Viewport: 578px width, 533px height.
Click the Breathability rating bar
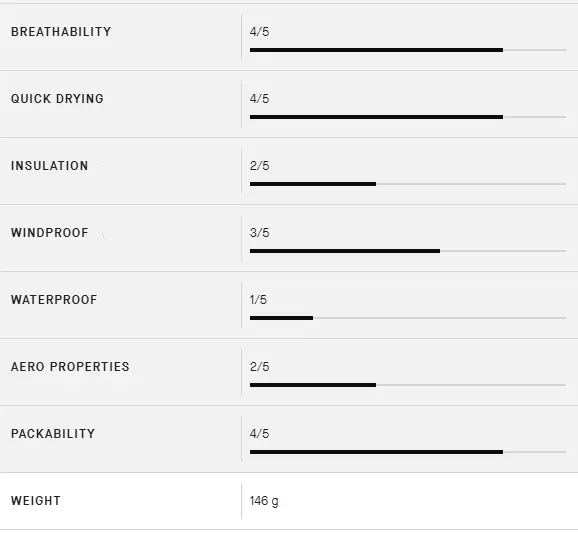point(408,50)
